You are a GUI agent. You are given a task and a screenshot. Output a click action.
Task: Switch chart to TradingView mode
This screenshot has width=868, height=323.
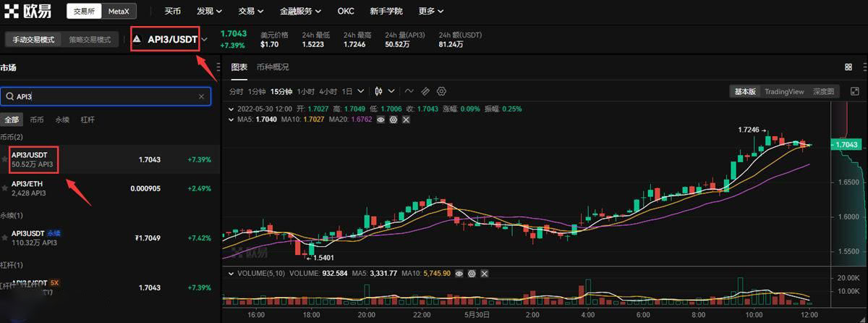pyautogui.click(x=784, y=92)
